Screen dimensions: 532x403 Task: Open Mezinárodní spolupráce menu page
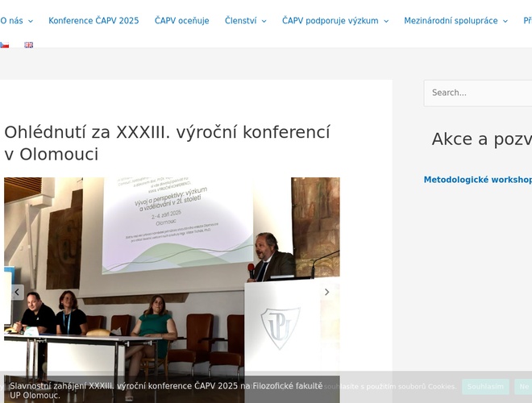pyautogui.click(x=451, y=21)
